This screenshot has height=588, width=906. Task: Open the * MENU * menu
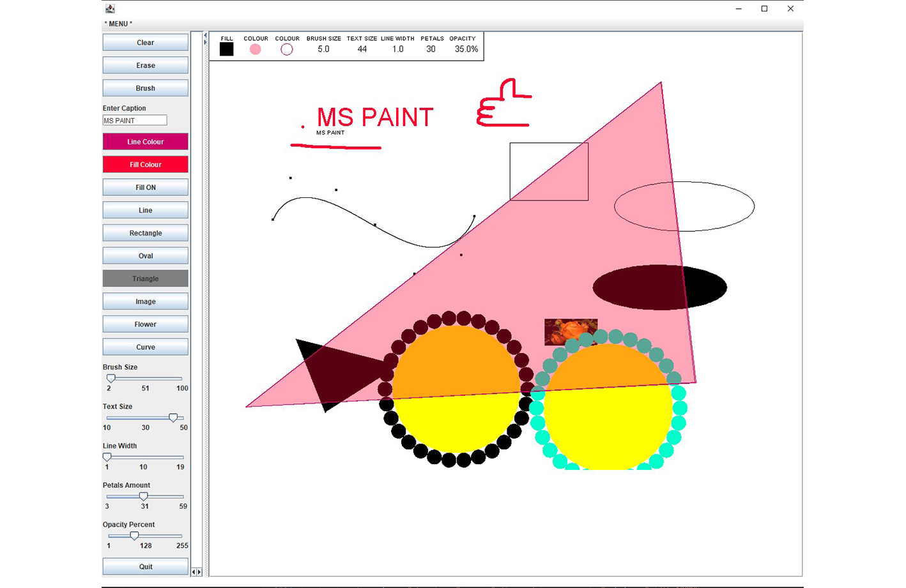(118, 24)
